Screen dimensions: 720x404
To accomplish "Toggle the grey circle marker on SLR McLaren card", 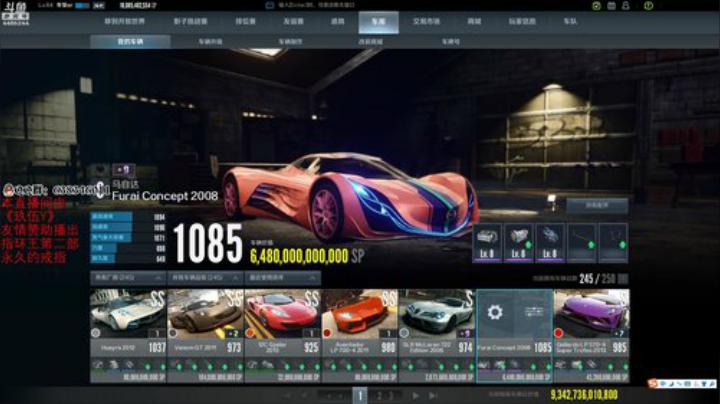I will (405, 333).
